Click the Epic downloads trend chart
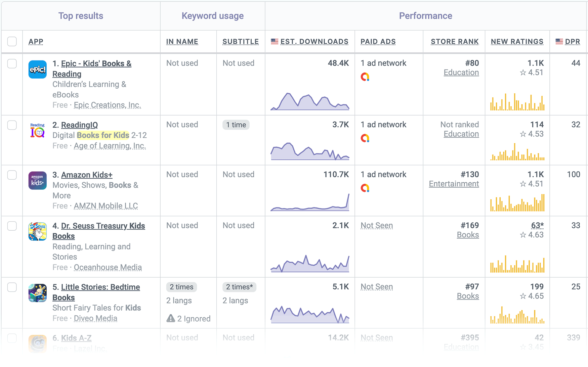The image size is (588, 367). point(310,101)
